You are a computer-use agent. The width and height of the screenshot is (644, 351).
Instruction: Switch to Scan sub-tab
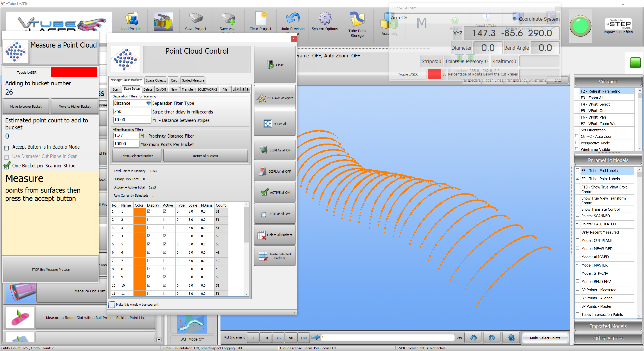(x=116, y=89)
